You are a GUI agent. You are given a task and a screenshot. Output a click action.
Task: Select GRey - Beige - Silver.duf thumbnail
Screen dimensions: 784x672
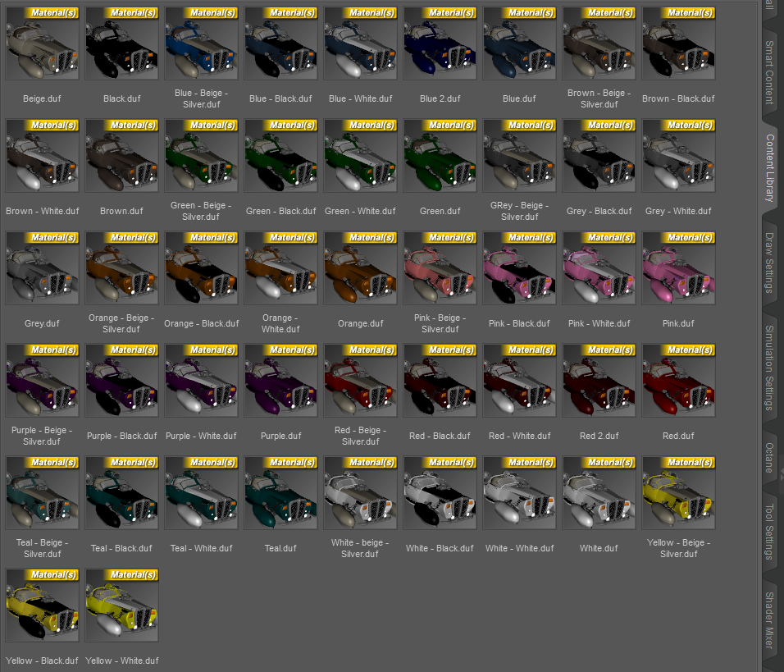point(519,156)
